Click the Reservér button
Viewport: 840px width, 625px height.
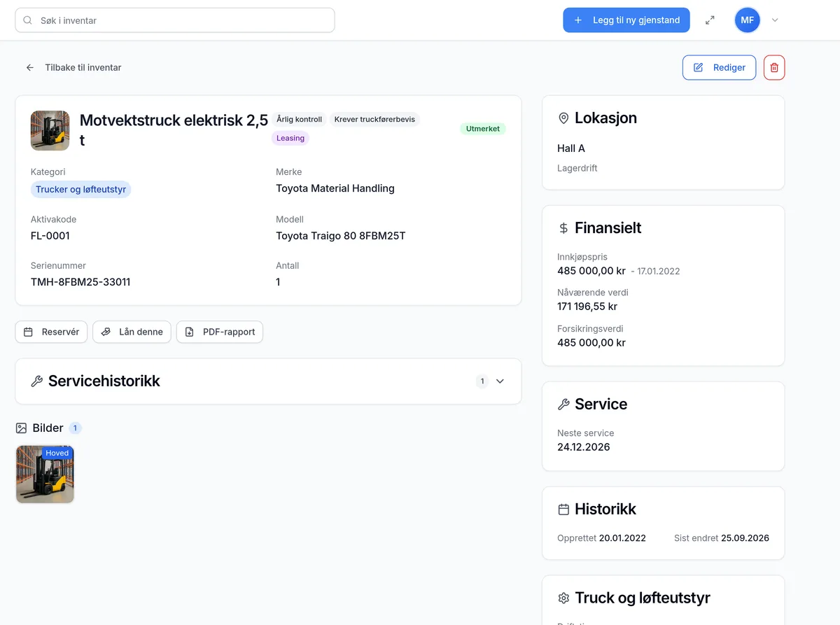pyautogui.click(x=51, y=332)
